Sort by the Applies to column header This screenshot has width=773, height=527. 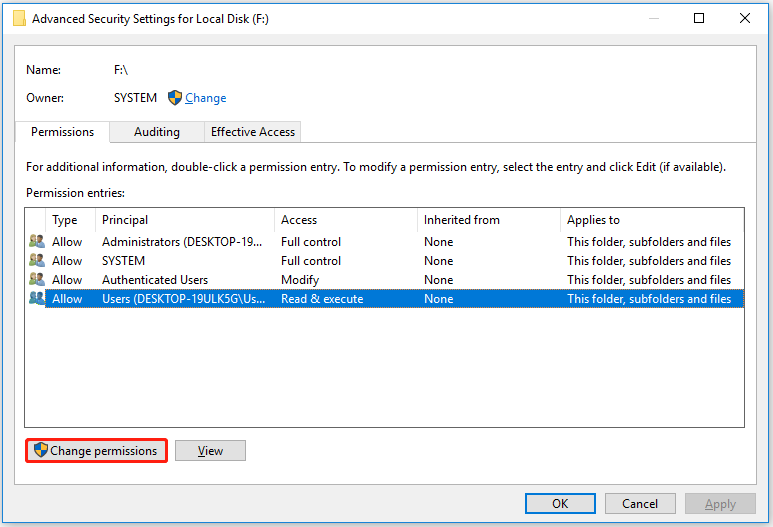click(652, 220)
